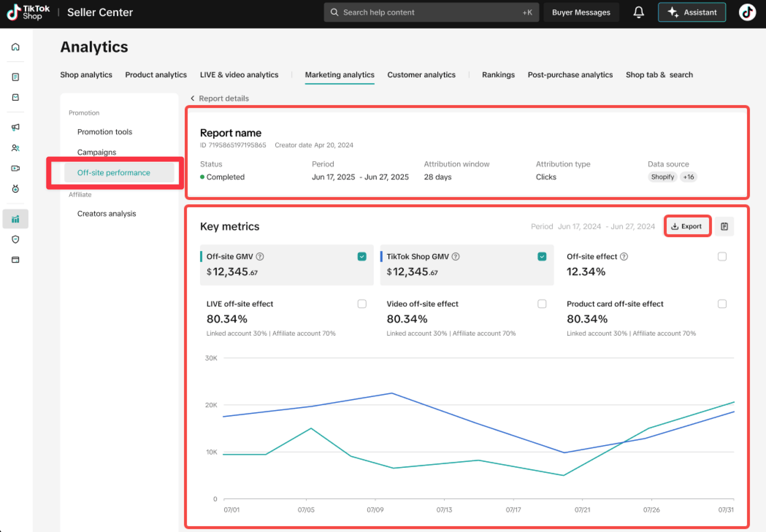Open the Product analytics tab

[x=156, y=75]
